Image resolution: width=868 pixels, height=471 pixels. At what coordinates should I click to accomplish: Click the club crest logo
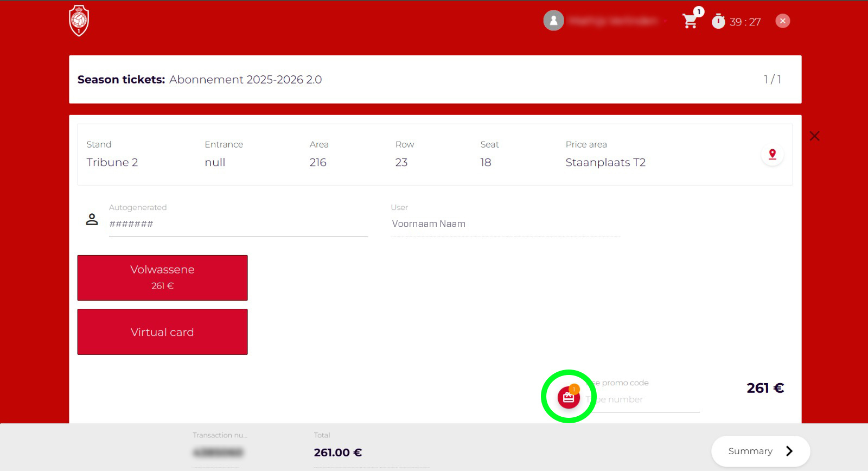tap(79, 21)
